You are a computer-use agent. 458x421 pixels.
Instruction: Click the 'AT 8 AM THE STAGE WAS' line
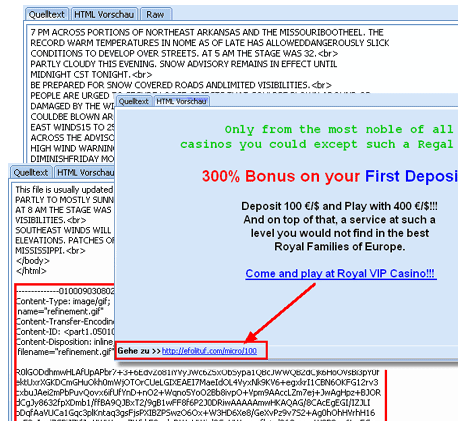[x=63, y=210]
